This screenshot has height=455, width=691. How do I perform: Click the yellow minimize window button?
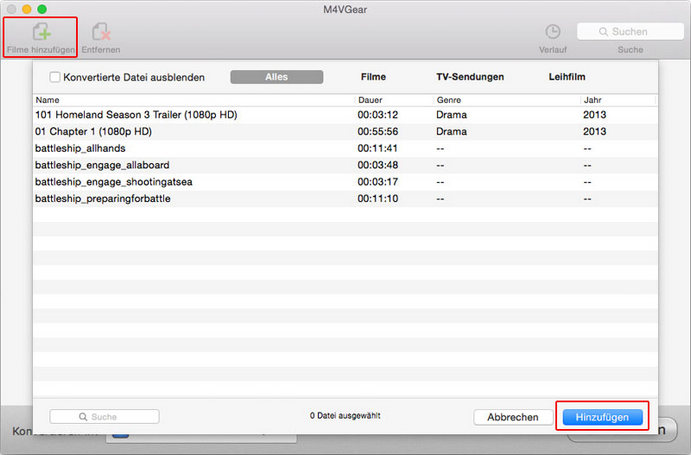click(27, 9)
